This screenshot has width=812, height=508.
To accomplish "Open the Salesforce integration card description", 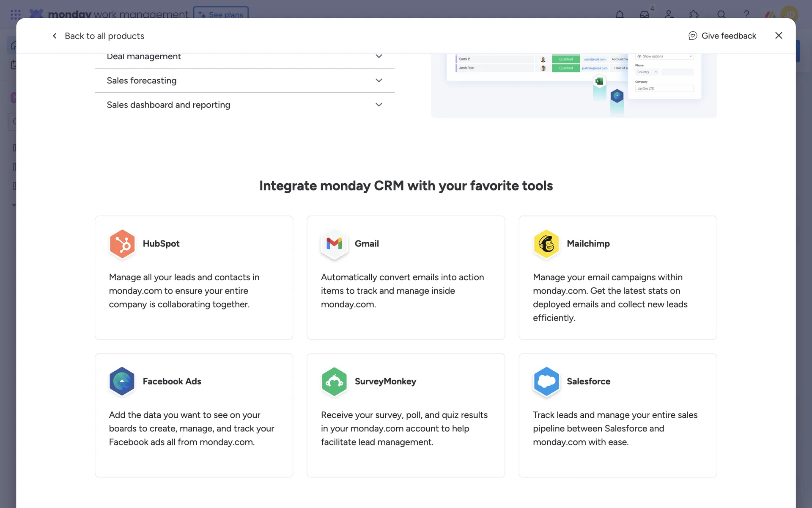I will (615, 428).
